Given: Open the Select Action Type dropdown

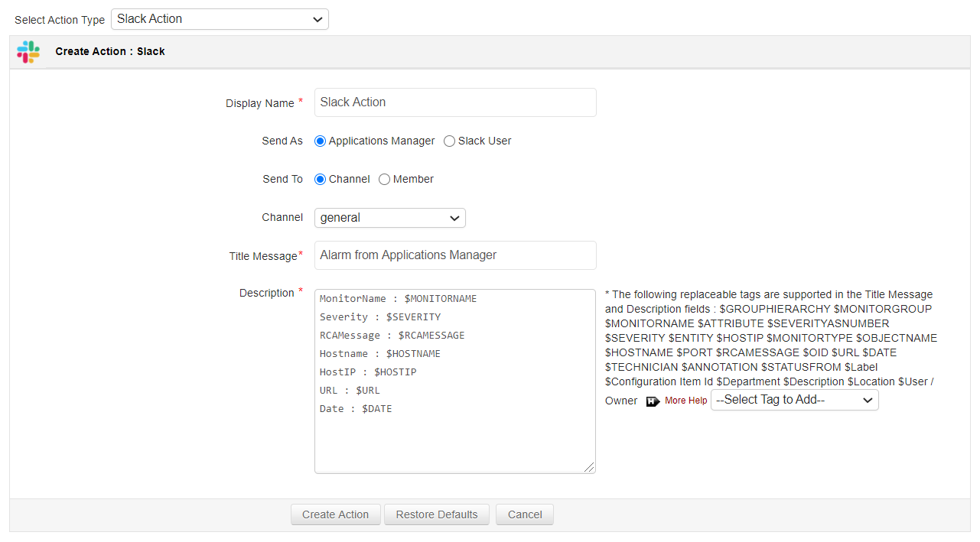Looking at the screenshot, I should [x=220, y=19].
